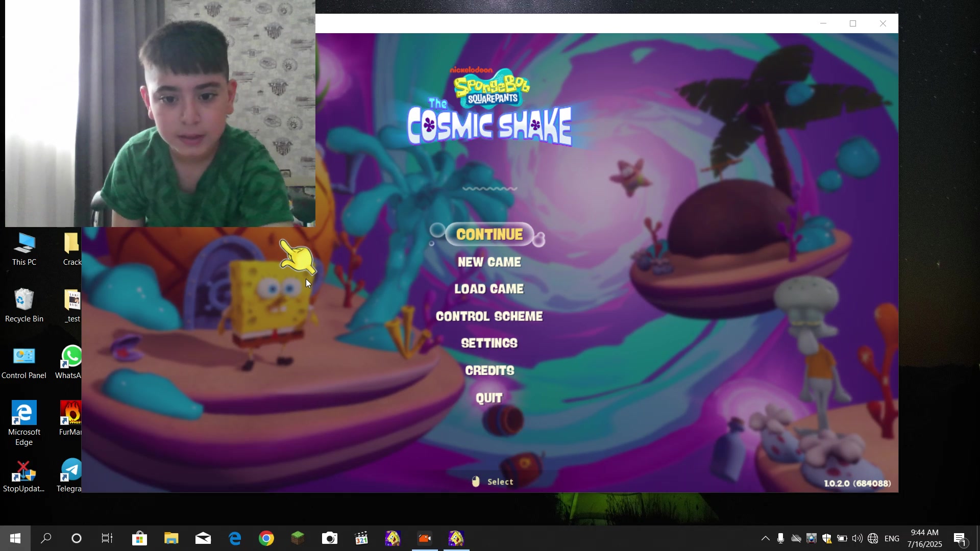The height and width of the screenshot is (551, 980).
Task: Open the clock showing 9:44 AM
Action: coord(925,538)
